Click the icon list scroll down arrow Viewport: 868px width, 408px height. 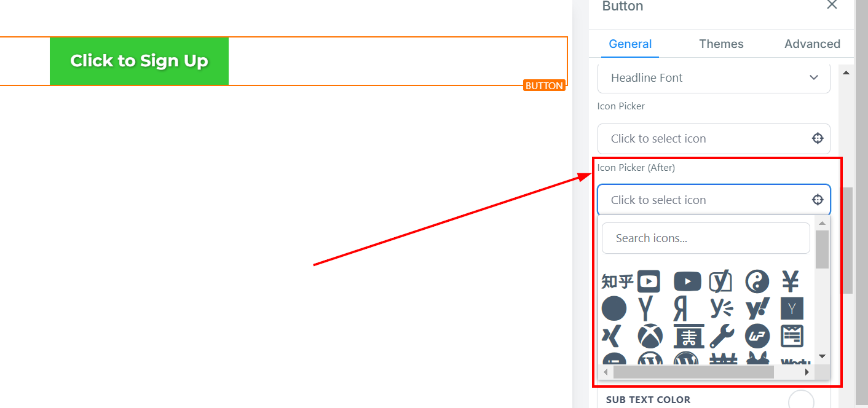822,356
